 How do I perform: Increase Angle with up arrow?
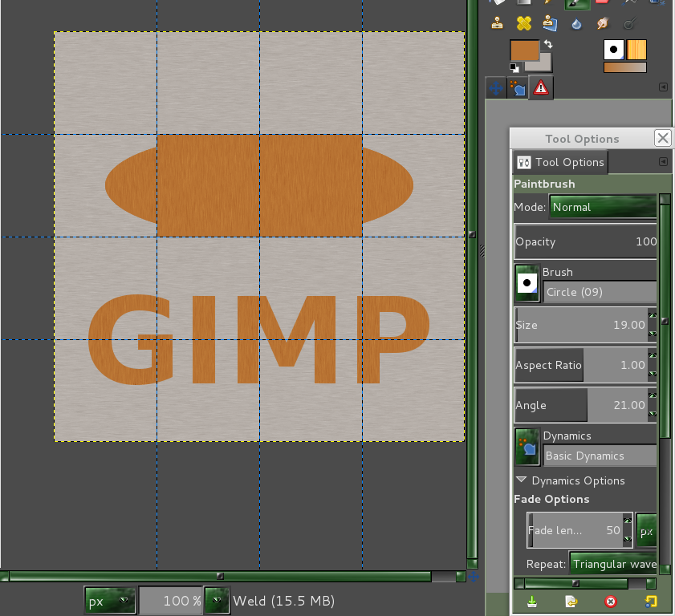(653, 395)
